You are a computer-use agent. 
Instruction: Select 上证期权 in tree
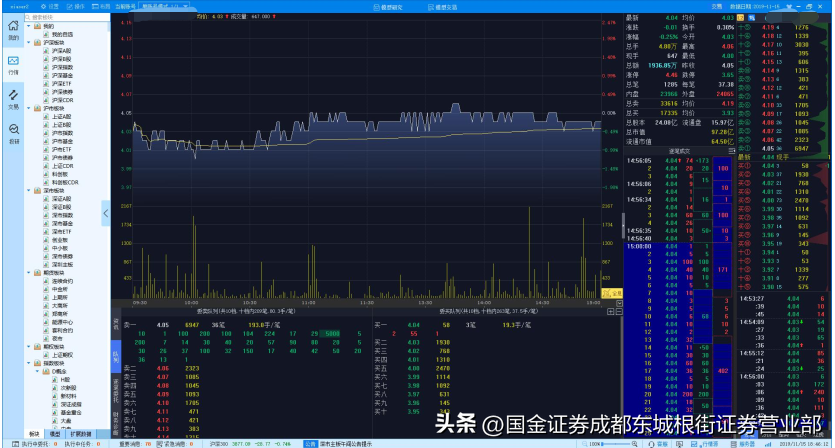pos(62,355)
